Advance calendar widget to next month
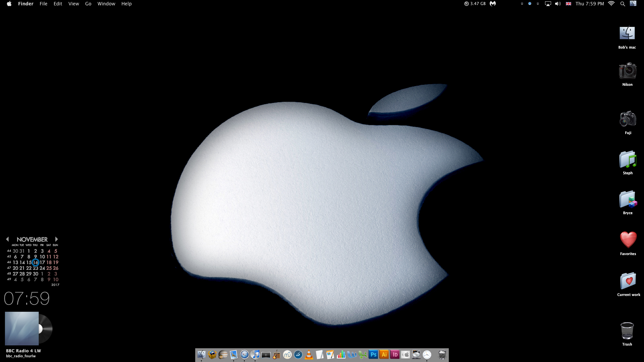This screenshot has width=644, height=362. [x=56, y=239]
